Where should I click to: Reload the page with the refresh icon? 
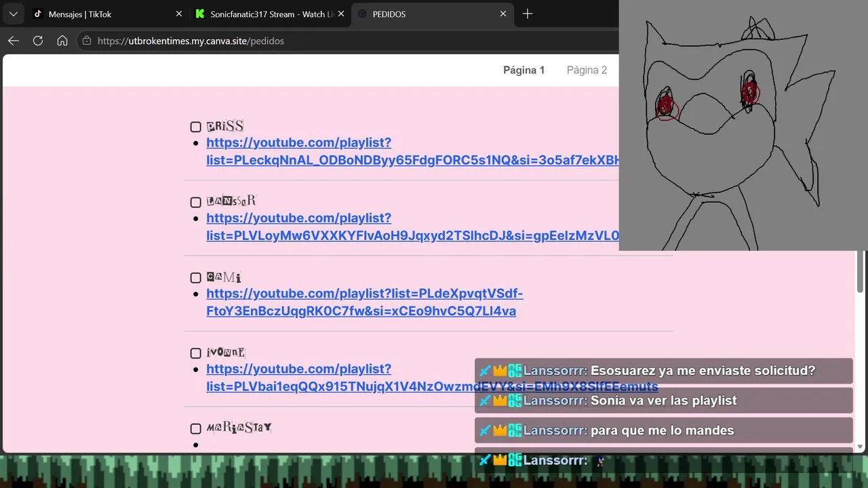38,41
